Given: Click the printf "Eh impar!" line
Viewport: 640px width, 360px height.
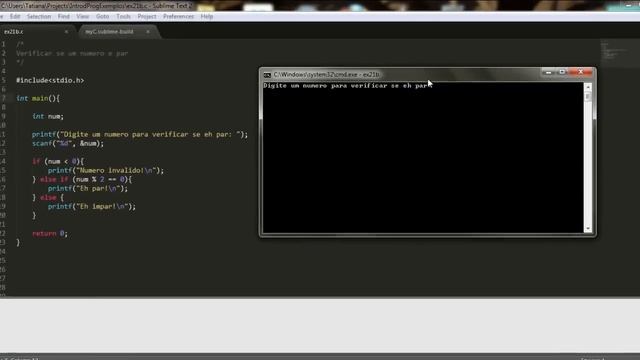Looking at the screenshot, I should pyautogui.click(x=92, y=206).
